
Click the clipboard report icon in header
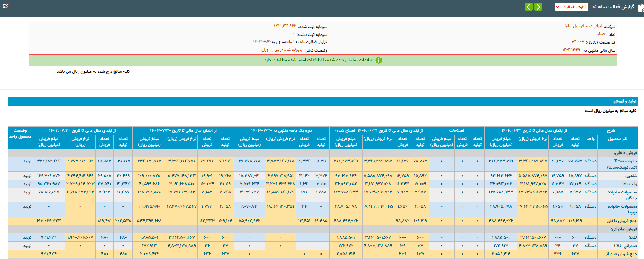[641, 7]
